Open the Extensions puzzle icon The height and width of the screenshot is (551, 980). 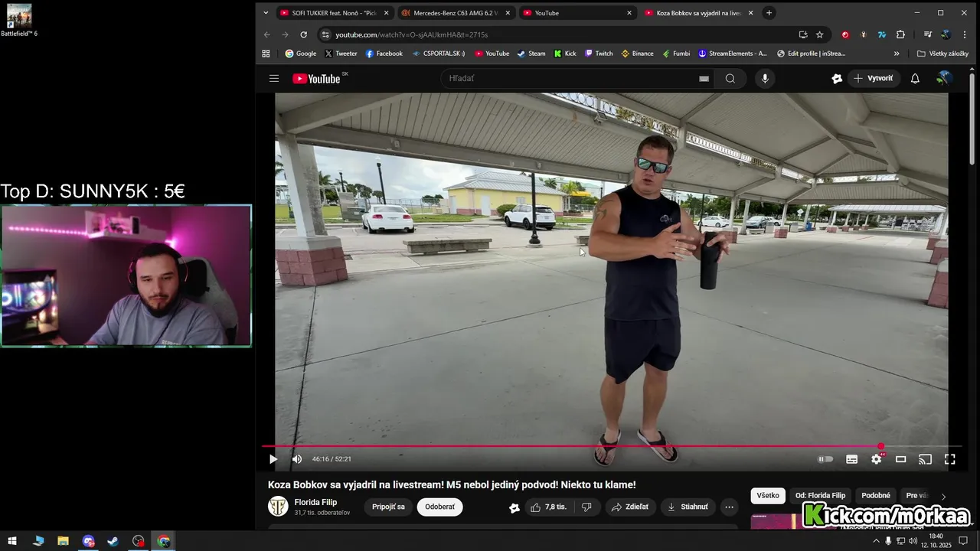tap(900, 34)
